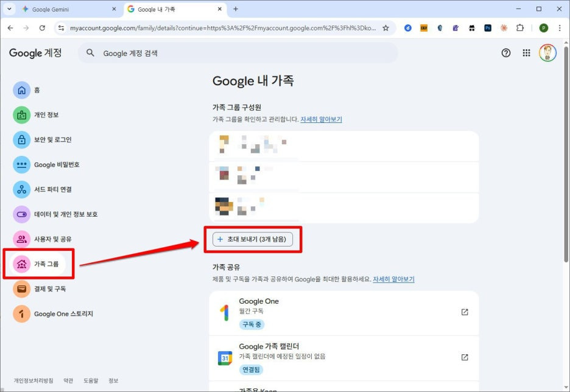Screen dimensions: 570x392
Task: Open a new tab
Action: (x=236, y=9)
